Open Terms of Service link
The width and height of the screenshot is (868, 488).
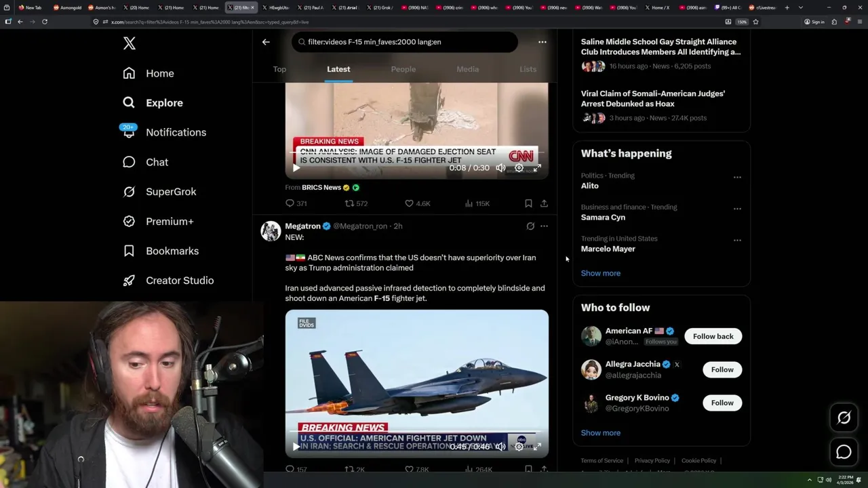pos(601,461)
